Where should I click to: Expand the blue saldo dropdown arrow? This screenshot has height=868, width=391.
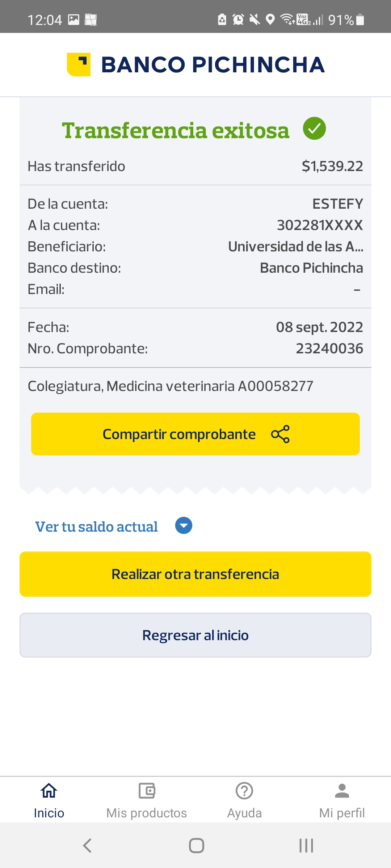tap(184, 526)
